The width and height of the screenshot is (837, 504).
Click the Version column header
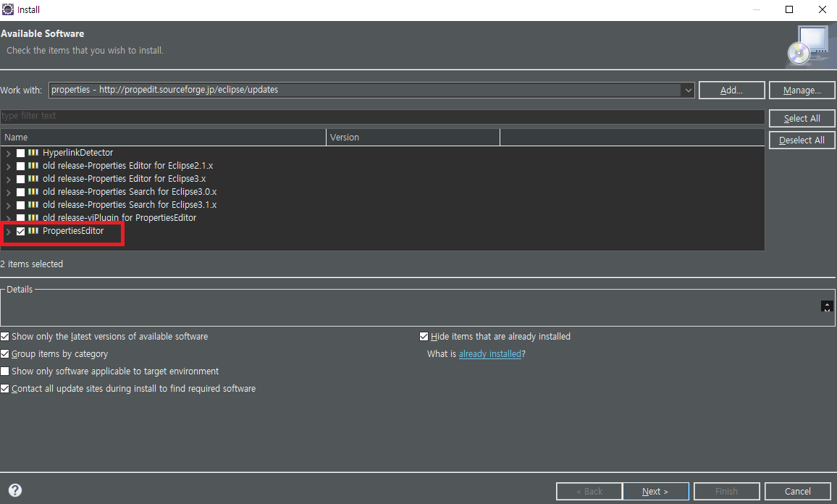pyautogui.click(x=413, y=137)
